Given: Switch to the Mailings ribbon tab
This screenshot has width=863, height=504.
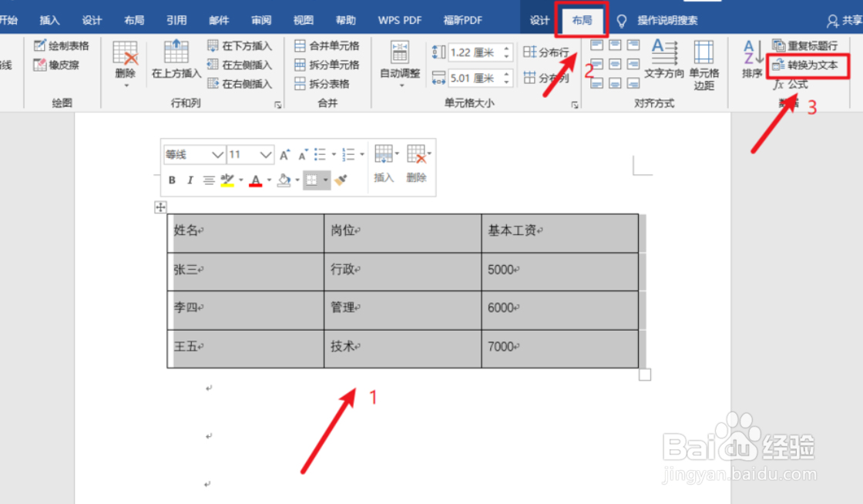Looking at the screenshot, I should tap(218, 20).
